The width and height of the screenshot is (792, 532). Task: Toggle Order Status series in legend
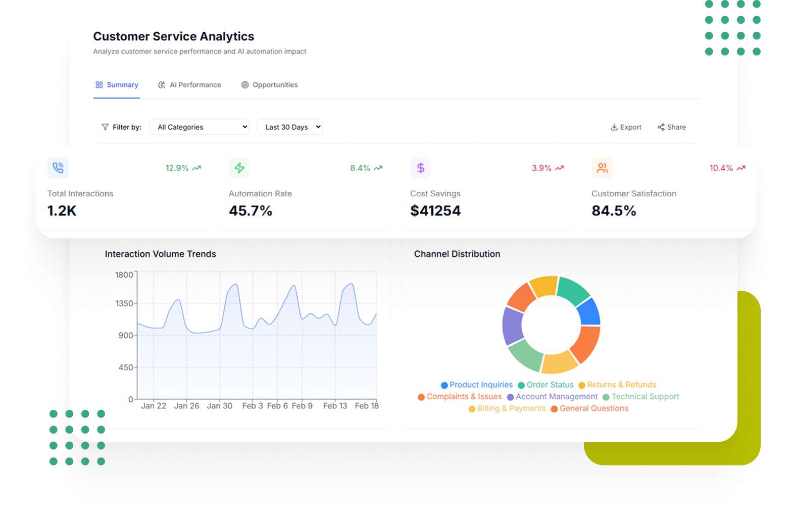(x=546, y=385)
